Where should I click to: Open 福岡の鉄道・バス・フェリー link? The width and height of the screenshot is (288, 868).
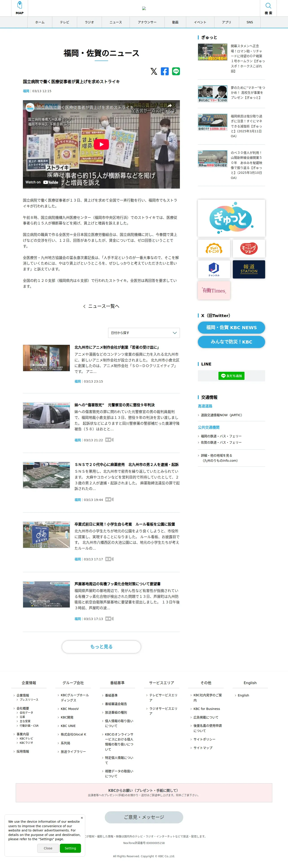click(221, 436)
